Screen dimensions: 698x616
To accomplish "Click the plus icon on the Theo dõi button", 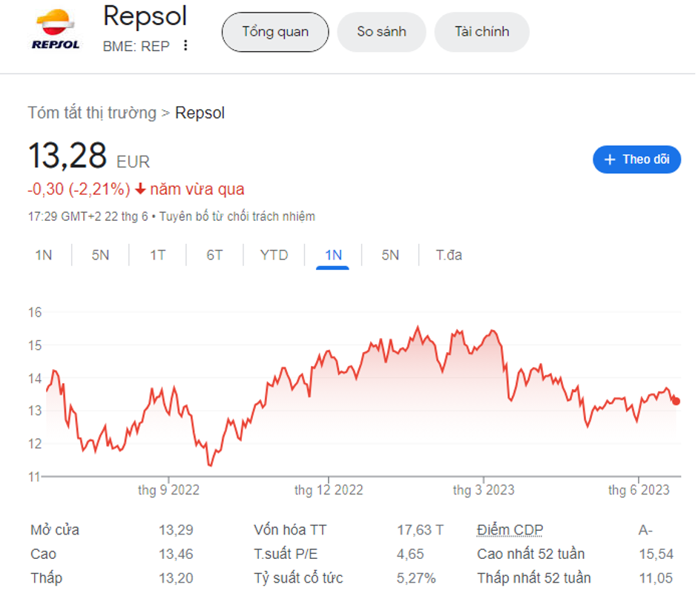I will click(610, 159).
